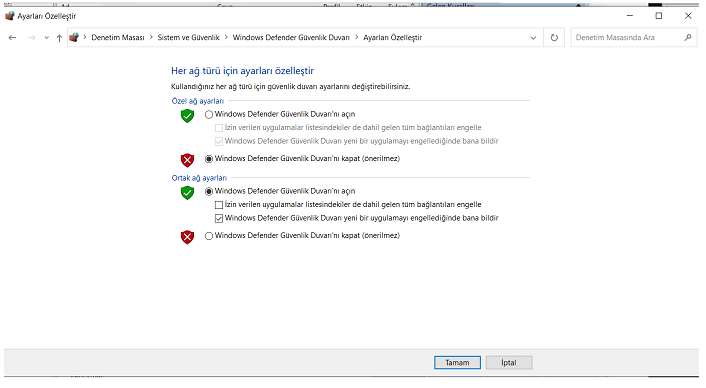The image size is (706, 388).
Task: Open Windows Defender Güvenlik Duvarı breadcrumb
Action: (291, 38)
